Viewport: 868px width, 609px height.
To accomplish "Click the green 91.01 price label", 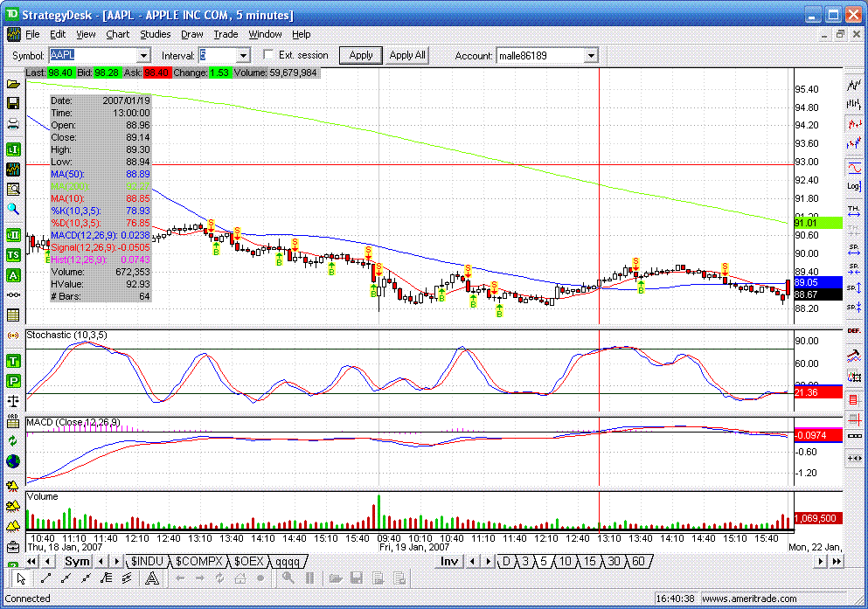I will click(818, 223).
